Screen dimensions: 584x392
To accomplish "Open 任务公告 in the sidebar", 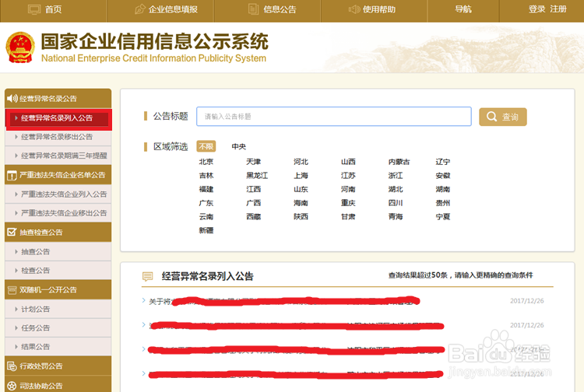I will pyautogui.click(x=58, y=328).
